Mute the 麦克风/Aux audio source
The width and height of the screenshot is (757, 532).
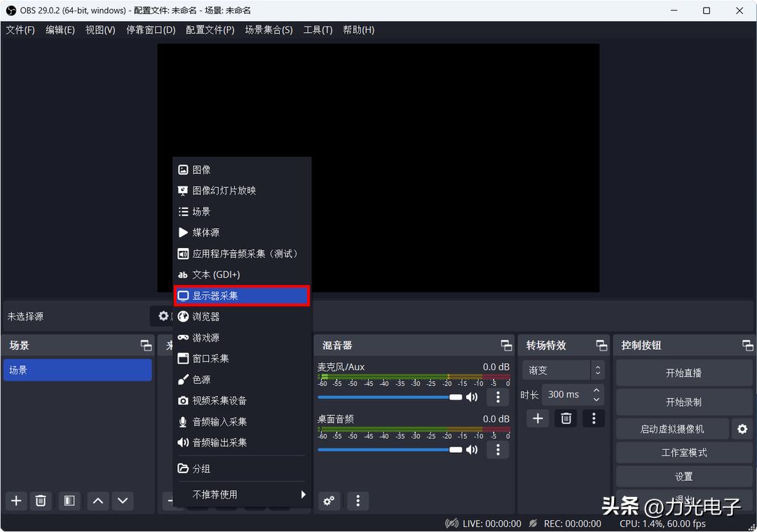click(x=472, y=396)
